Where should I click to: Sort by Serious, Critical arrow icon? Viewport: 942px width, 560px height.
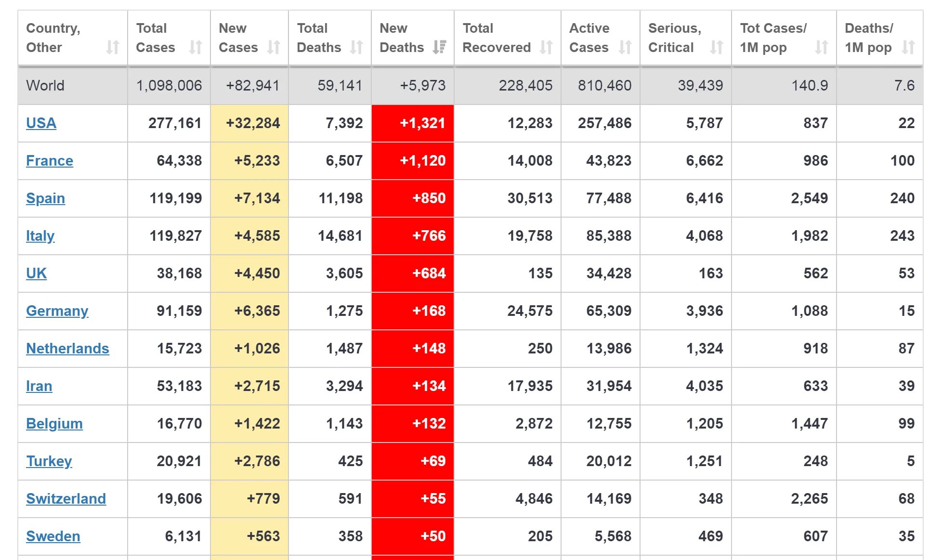tap(717, 47)
